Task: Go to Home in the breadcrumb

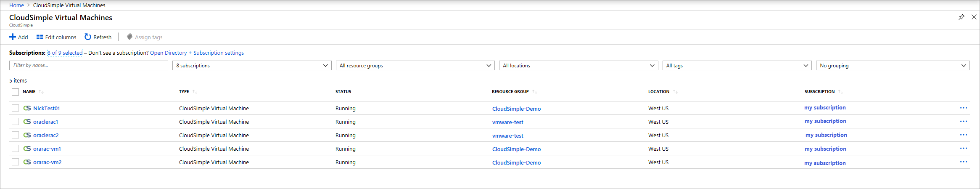Action: click(x=16, y=5)
